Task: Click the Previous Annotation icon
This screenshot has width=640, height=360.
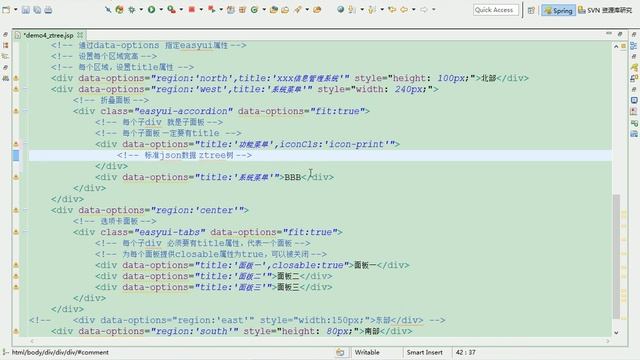Action: (371, 9)
